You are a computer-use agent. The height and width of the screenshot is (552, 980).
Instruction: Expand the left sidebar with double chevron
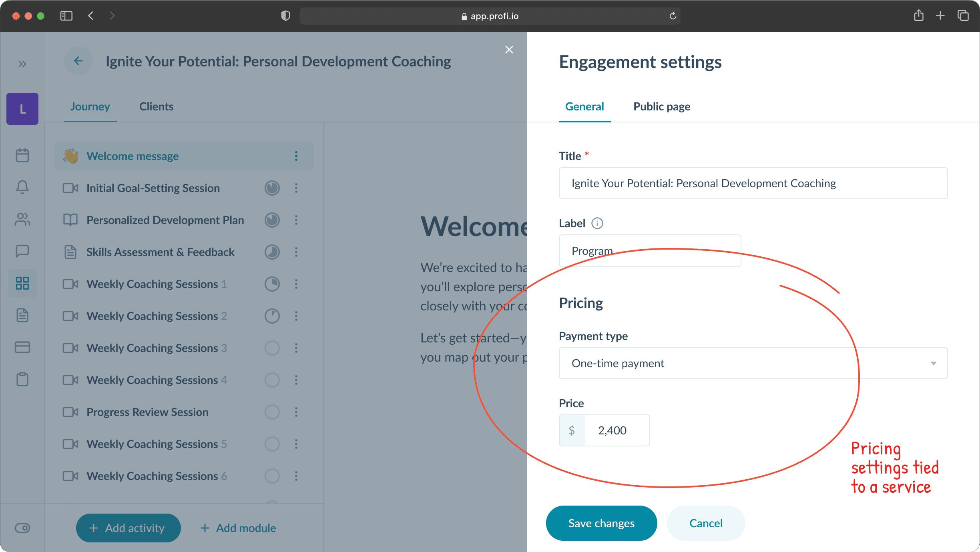click(x=22, y=64)
